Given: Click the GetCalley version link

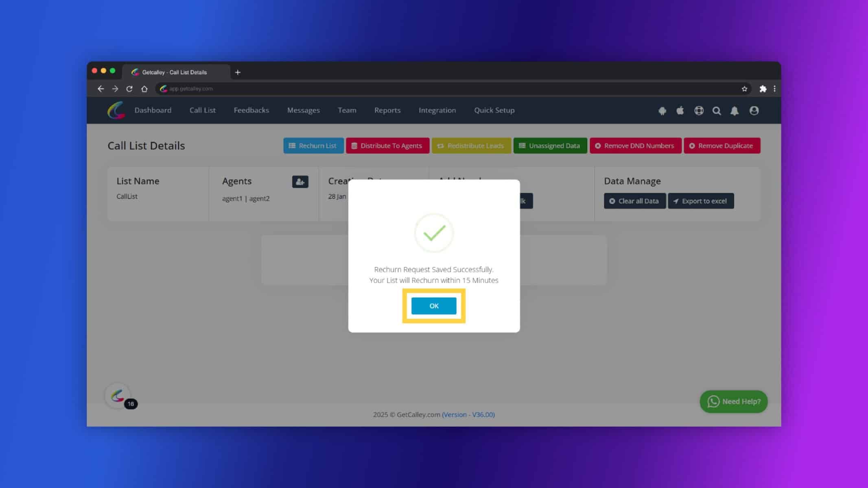Looking at the screenshot, I should click(468, 414).
